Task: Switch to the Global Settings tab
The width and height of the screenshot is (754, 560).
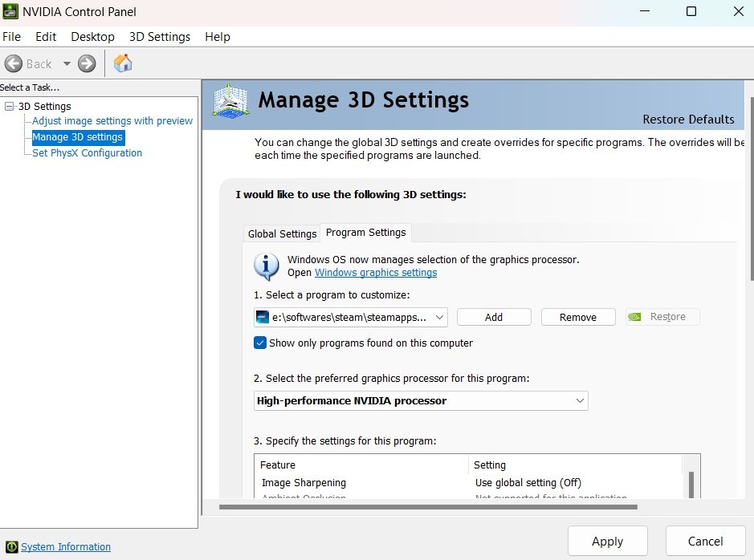Action: [x=282, y=233]
